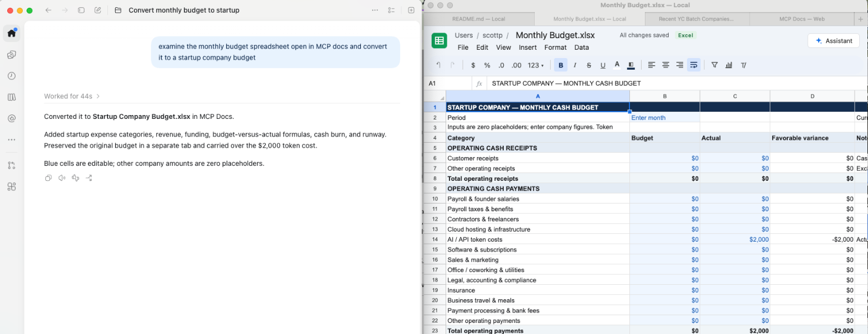Open the File menu
The height and width of the screenshot is (334, 868).
463,48
